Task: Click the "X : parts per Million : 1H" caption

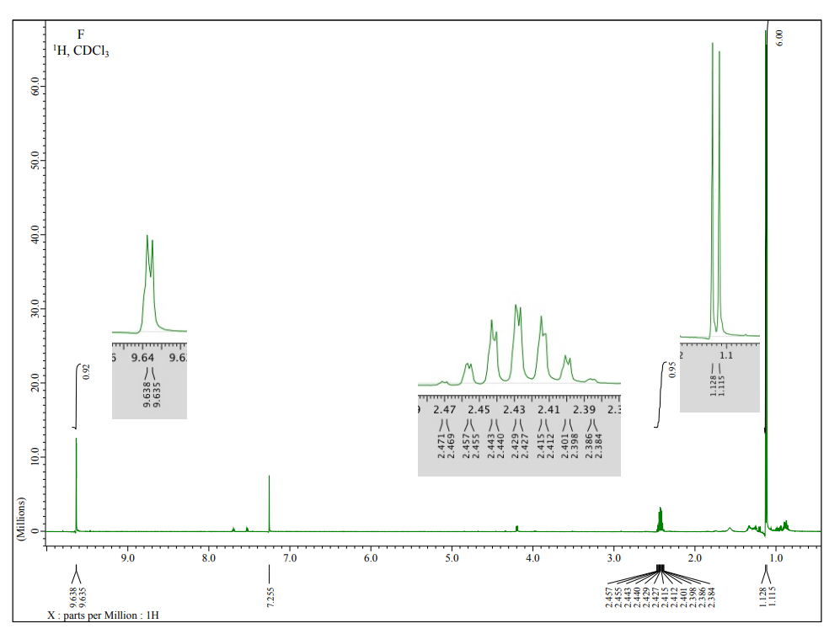Action: click(x=103, y=615)
